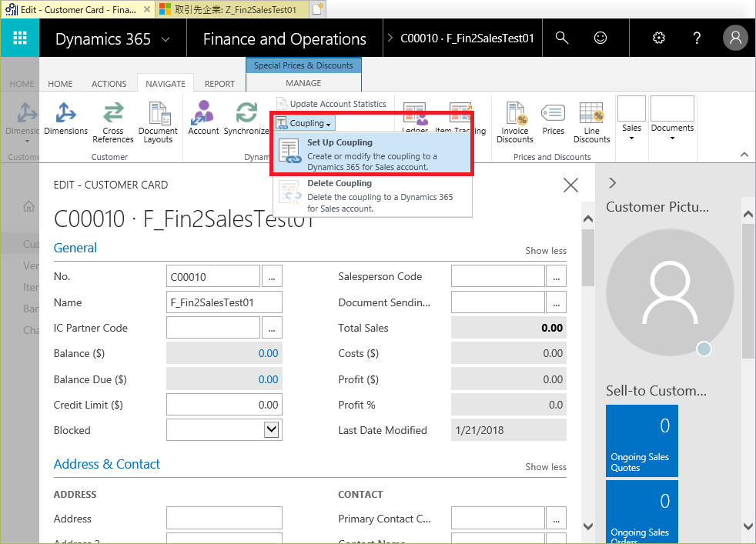
Task: Click the card scrollbar down arrow
Action: 587,526
